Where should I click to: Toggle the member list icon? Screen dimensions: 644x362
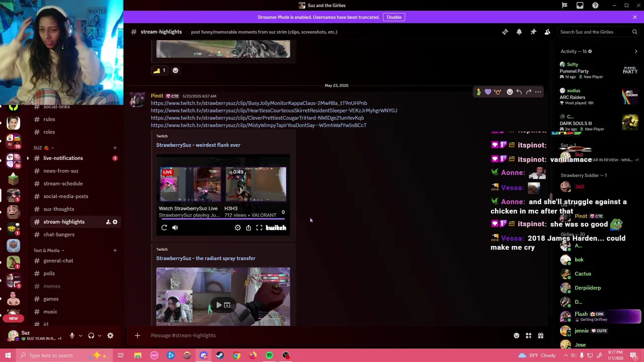click(x=547, y=32)
